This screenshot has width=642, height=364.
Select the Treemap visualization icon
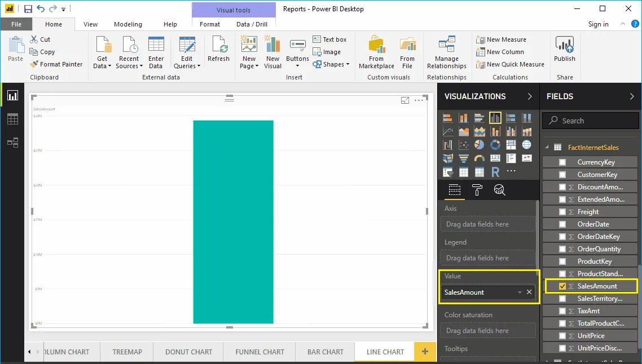[511, 144]
